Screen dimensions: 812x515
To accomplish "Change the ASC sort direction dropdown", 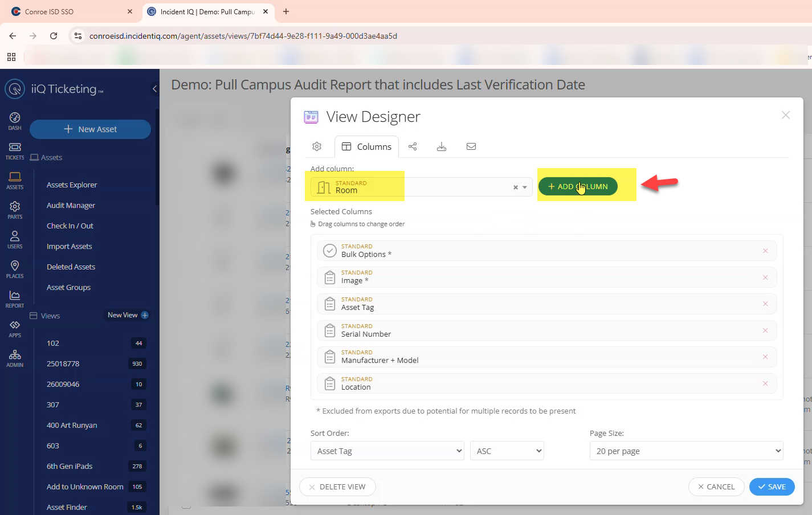I will (x=507, y=451).
